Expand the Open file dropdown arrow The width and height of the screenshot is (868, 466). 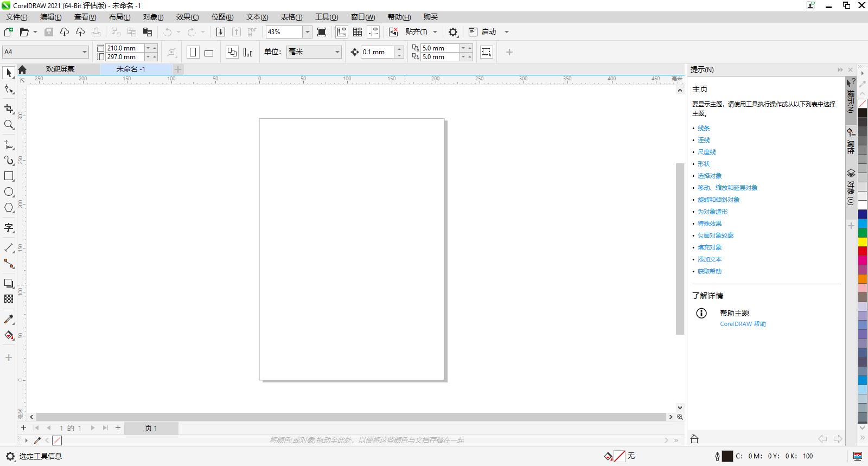coord(35,32)
